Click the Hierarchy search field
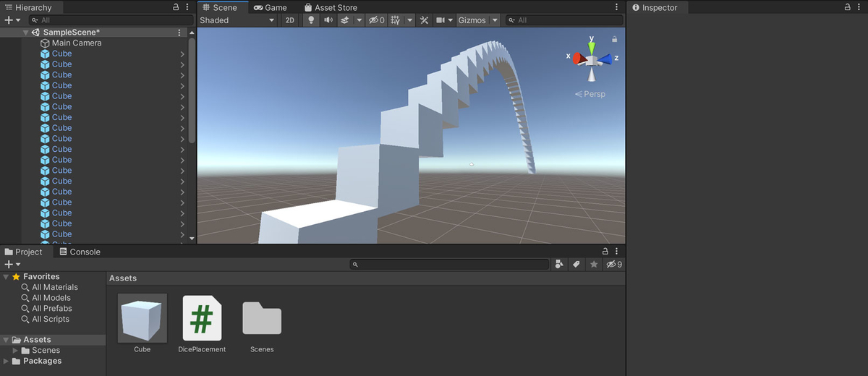The width and height of the screenshot is (868, 376). [x=110, y=20]
